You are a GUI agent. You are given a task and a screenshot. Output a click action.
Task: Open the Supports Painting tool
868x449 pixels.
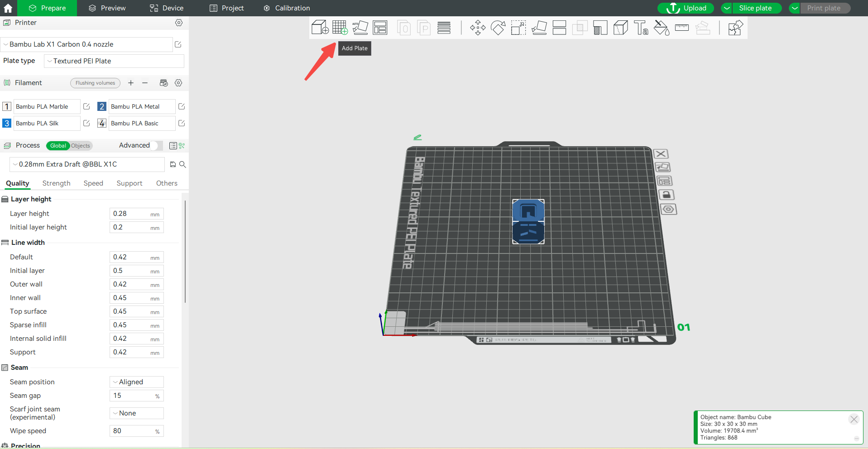600,28
